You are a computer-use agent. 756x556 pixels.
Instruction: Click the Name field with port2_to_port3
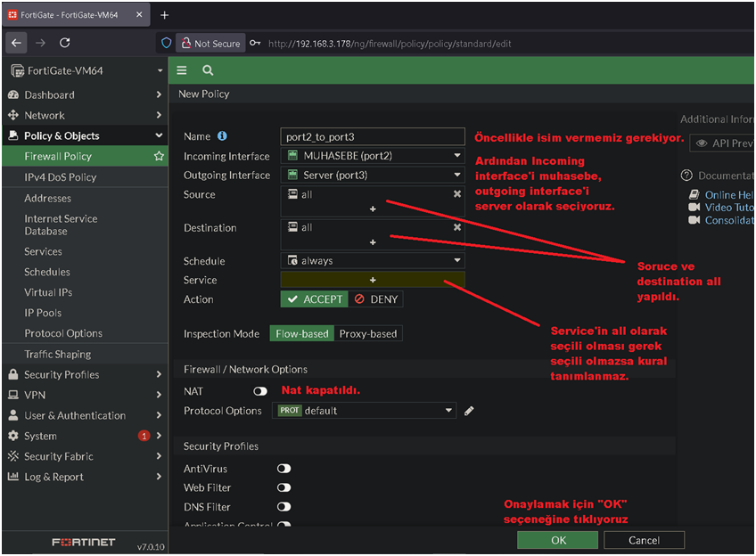pos(373,137)
